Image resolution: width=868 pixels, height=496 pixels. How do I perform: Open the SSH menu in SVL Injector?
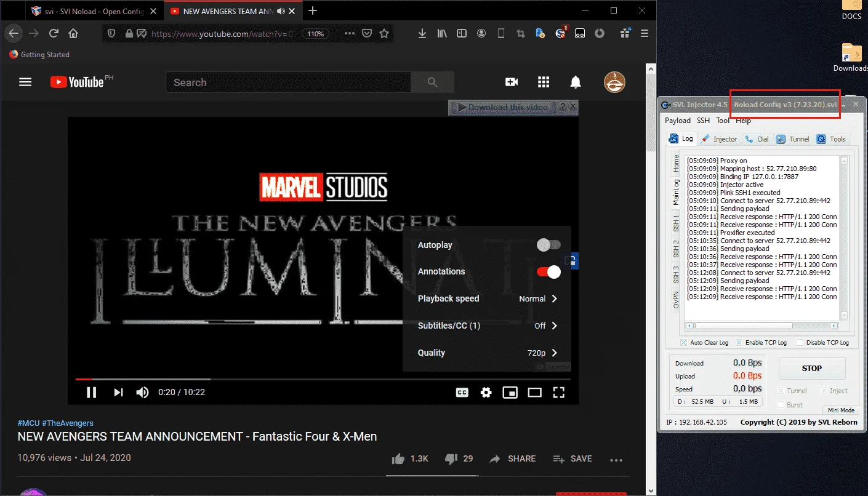click(x=703, y=121)
